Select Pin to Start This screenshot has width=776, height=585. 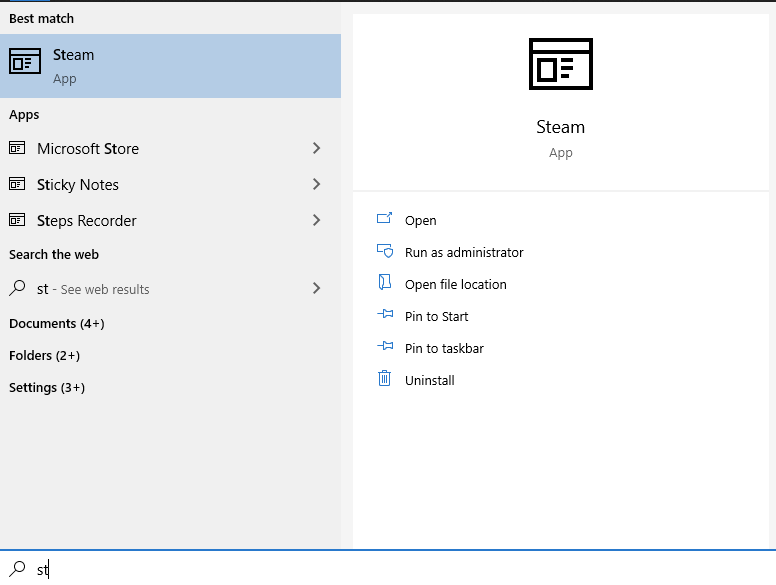(x=436, y=317)
